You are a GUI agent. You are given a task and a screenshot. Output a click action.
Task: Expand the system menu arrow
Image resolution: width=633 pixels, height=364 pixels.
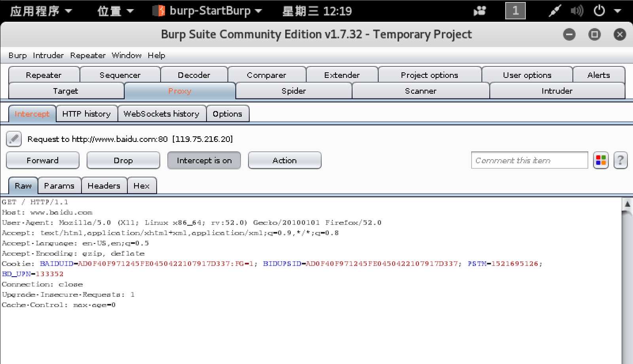pos(618,11)
